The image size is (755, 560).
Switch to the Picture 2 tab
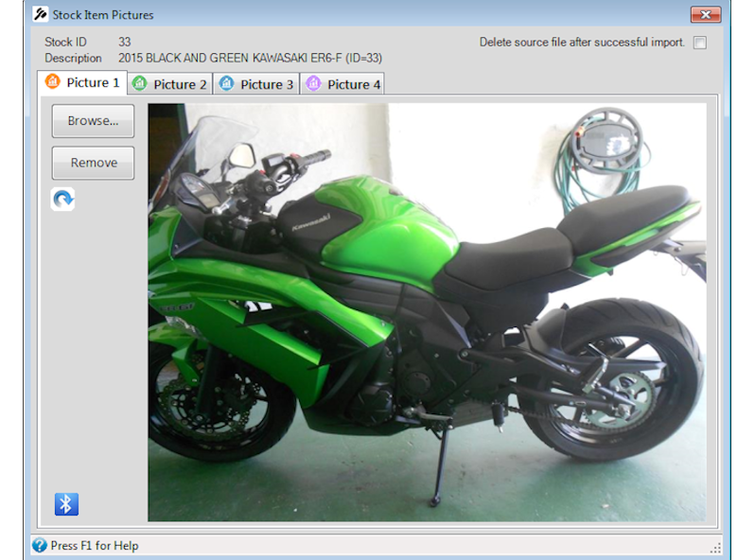[x=170, y=84]
